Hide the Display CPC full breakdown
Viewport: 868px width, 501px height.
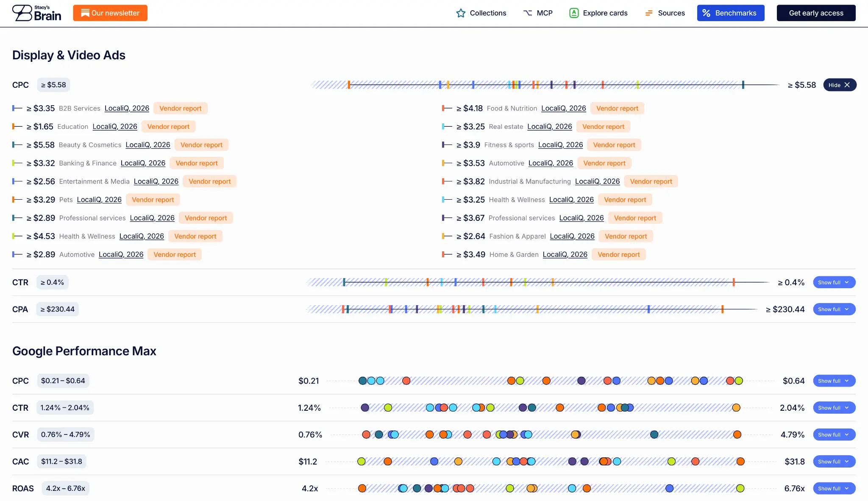point(840,85)
